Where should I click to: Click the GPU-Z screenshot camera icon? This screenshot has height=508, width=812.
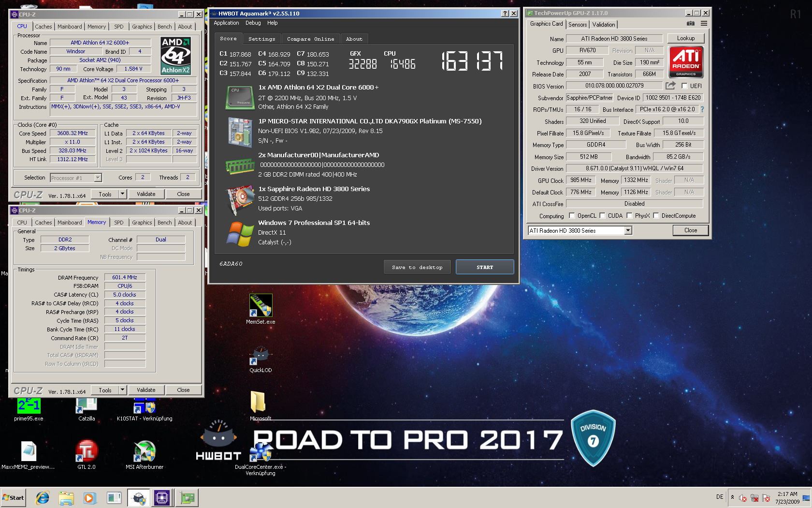click(x=691, y=24)
